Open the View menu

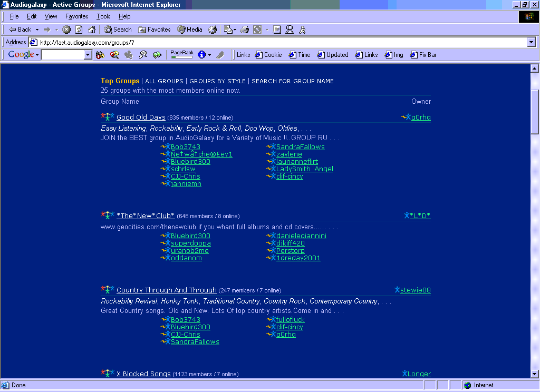[x=51, y=16]
